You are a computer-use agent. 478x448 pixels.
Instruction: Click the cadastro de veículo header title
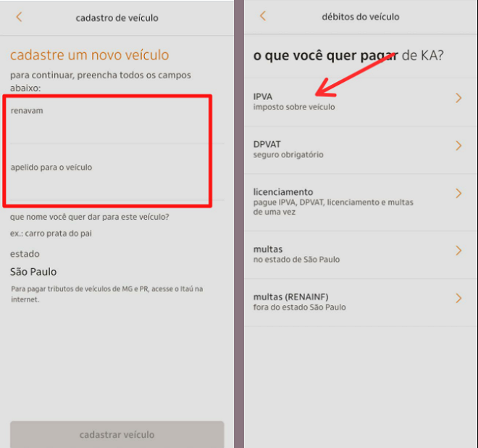click(x=117, y=17)
